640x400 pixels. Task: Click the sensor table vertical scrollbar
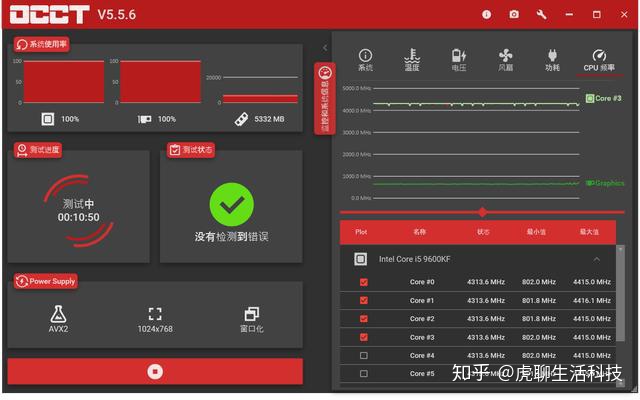click(620, 294)
